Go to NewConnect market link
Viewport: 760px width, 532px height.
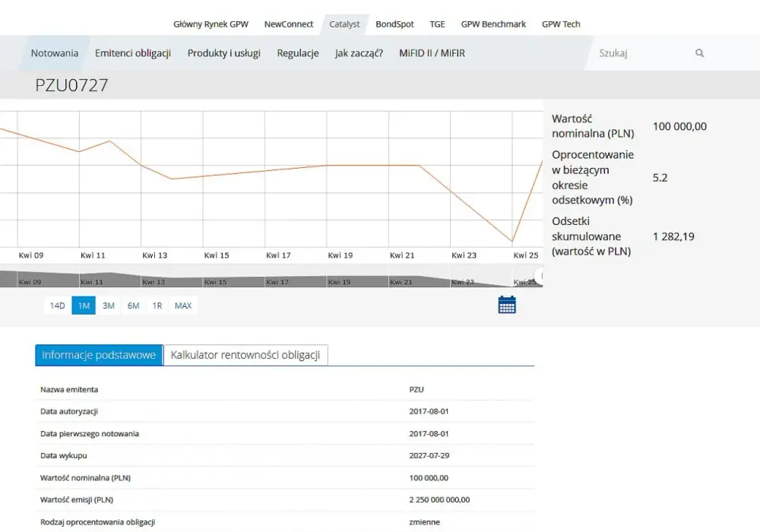coord(288,24)
